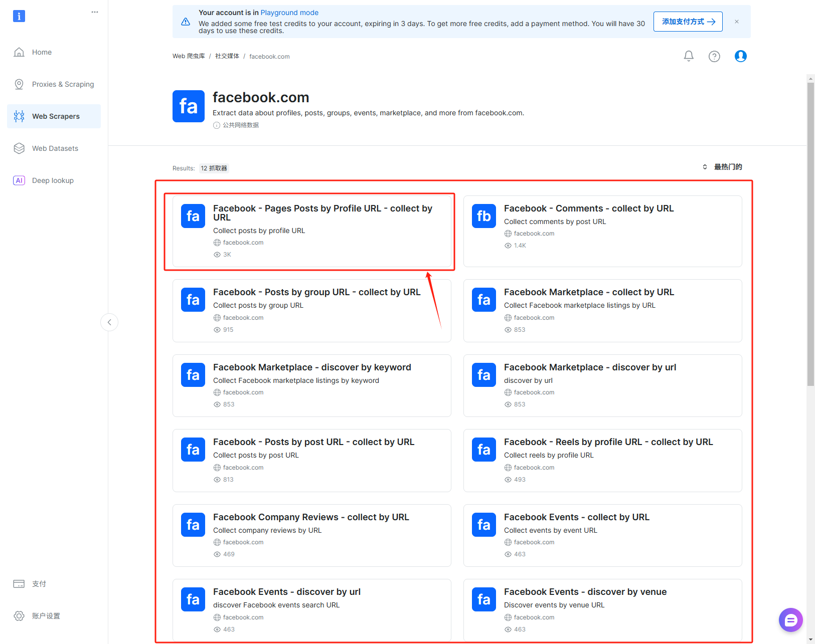Screen dimensions: 815x644
Task: Follow the Playground mode link
Action: [289, 13]
